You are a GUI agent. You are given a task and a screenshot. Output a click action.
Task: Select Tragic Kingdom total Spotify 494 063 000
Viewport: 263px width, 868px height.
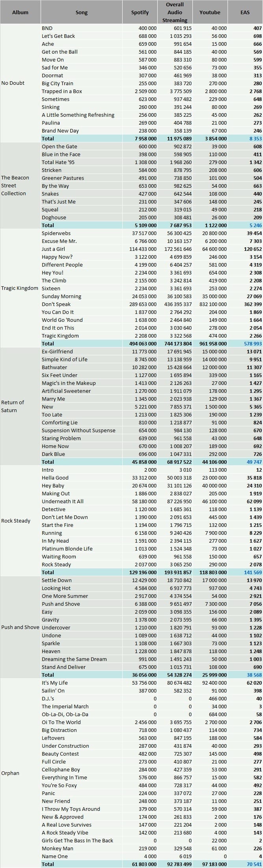coord(142,343)
